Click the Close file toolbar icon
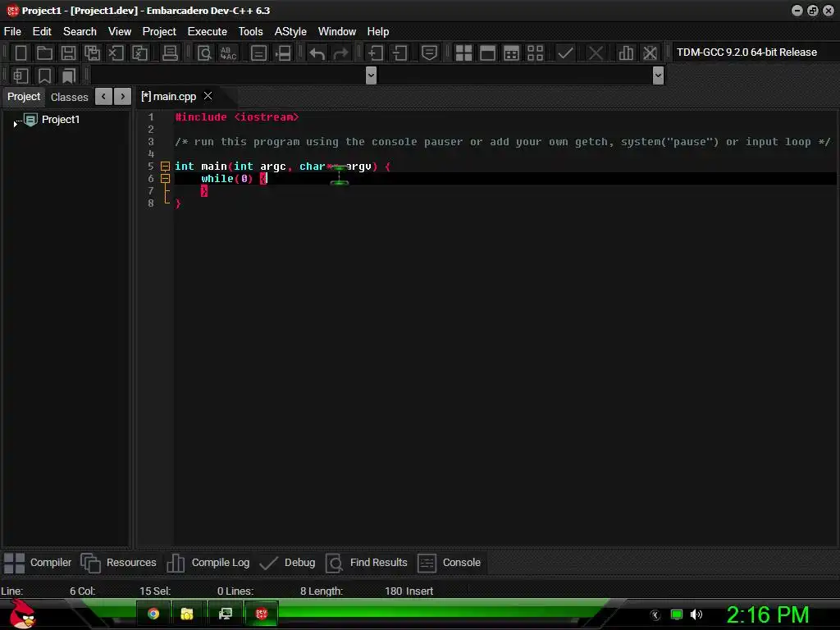This screenshot has height=630, width=840. (x=116, y=52)
